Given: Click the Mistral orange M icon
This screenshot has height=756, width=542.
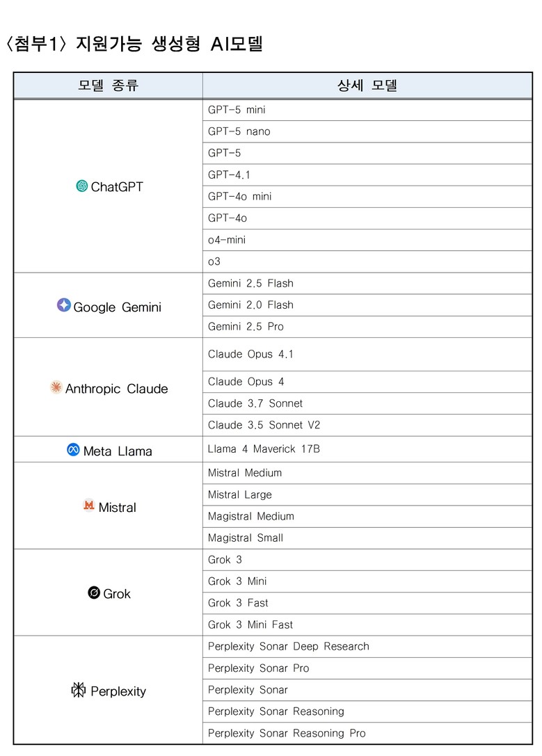Looking at the screenshot, I should coord(88,506).
